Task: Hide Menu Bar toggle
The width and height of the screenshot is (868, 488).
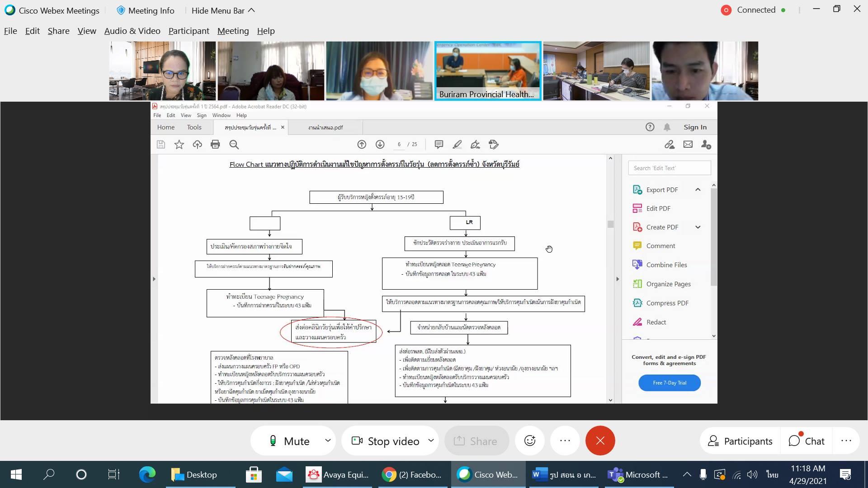Action: pyautogui.click(x=223, y=10)
